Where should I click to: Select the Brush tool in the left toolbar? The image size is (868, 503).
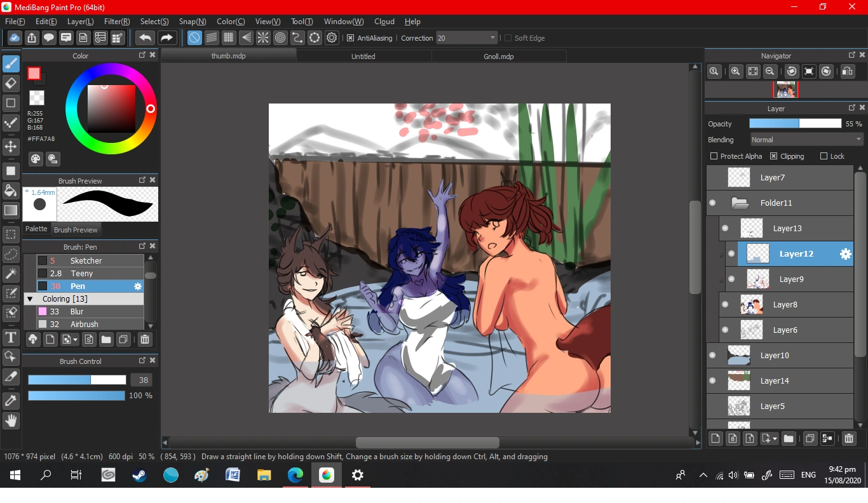click(x=11, y=64)
